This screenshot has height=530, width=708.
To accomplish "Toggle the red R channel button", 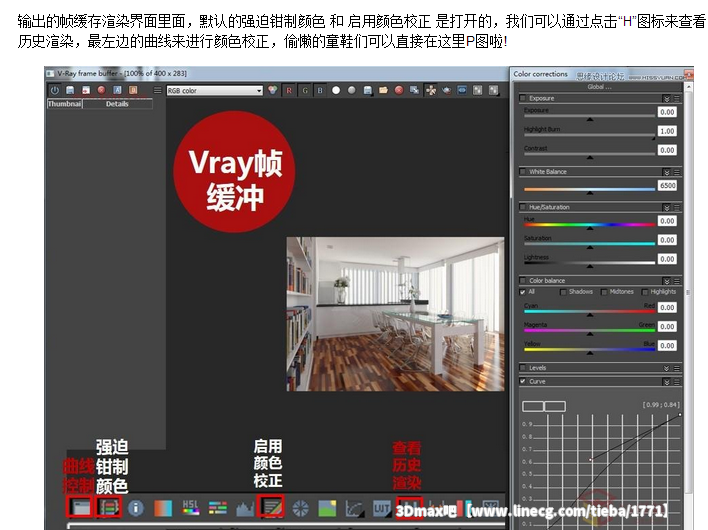I will [x=289, y=90].
